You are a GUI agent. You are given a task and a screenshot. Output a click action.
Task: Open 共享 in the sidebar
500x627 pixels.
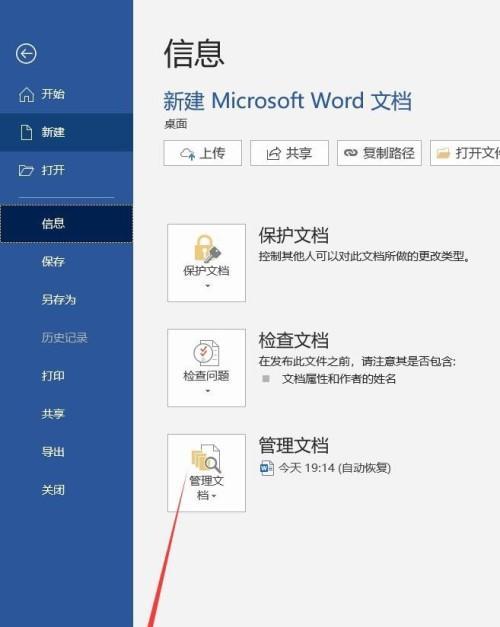66,414
